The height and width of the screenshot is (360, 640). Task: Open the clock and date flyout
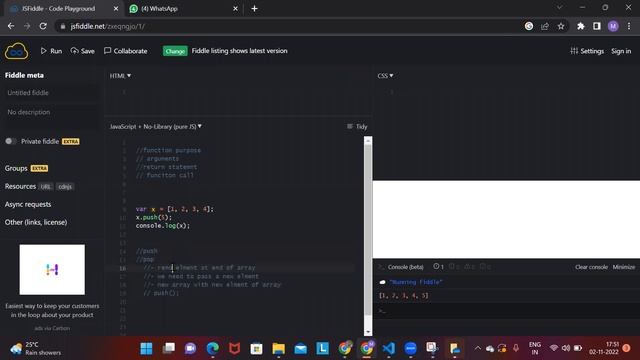[x=604, y=348]
